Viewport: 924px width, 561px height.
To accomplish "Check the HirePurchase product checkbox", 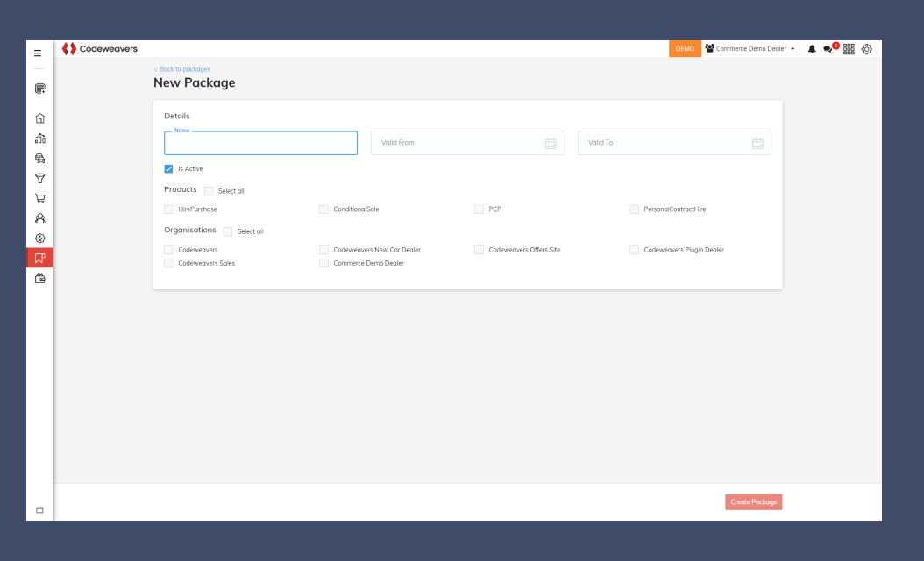I will (x=168, y=209).
